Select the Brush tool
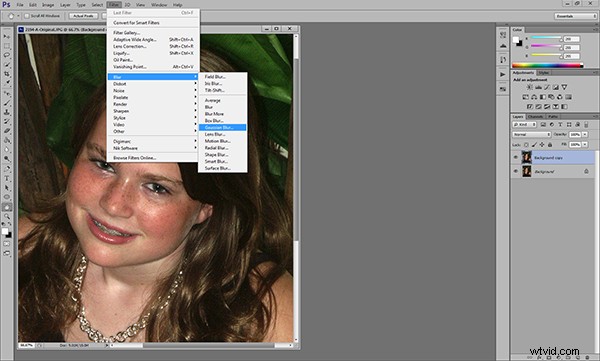The image size is (600, 361). coord(7,103)
